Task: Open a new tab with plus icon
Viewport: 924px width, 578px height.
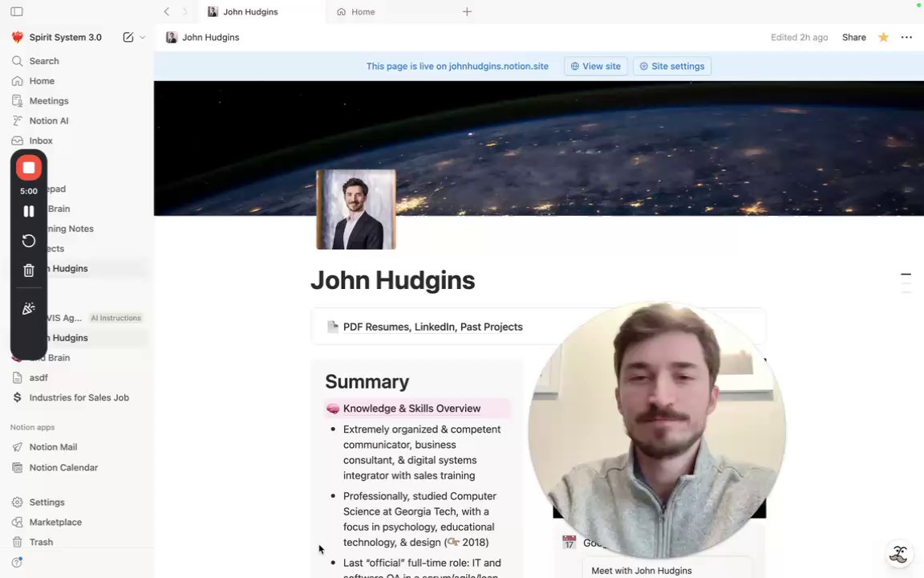Action: (467, 11)
